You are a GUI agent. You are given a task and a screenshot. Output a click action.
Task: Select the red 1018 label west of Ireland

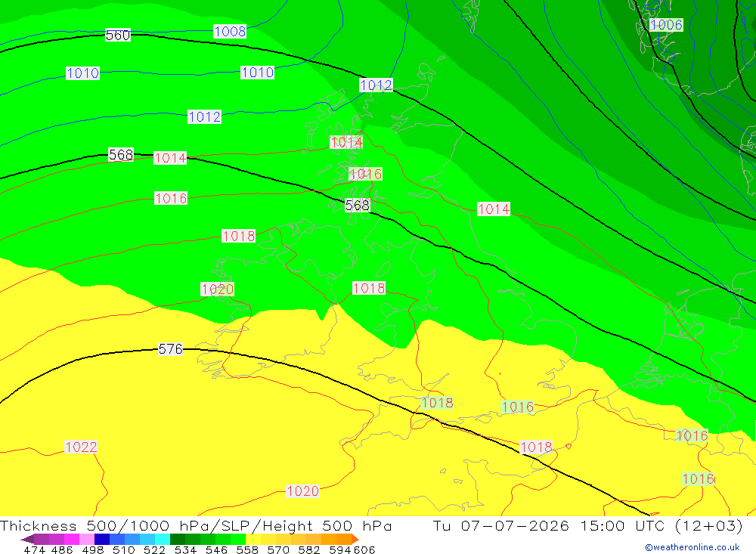point(239,236)
